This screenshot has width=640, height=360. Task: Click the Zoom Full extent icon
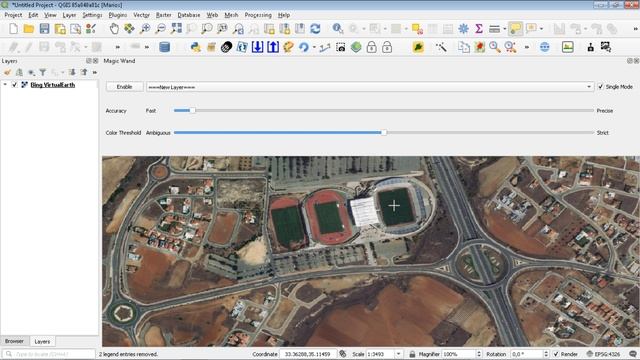coord(176,29)
